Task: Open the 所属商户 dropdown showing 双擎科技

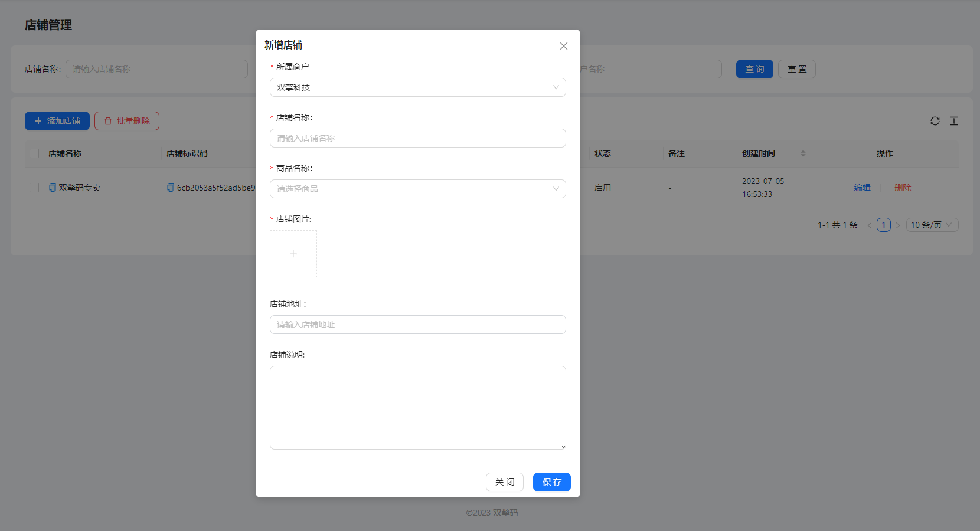Action: point(418,87)
